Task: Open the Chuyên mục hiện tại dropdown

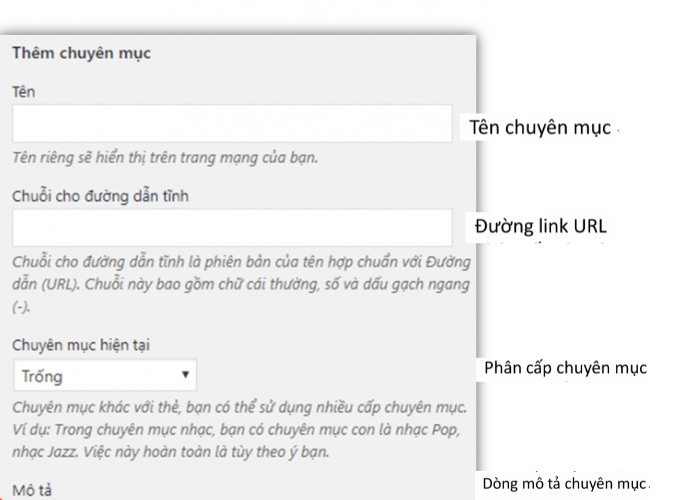Action: point(104,376)
